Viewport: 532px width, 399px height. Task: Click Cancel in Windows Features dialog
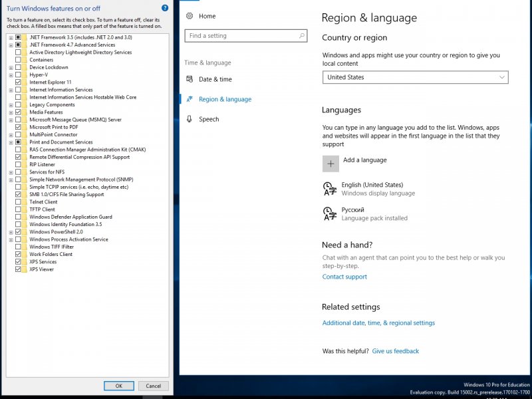pos(154,386)
